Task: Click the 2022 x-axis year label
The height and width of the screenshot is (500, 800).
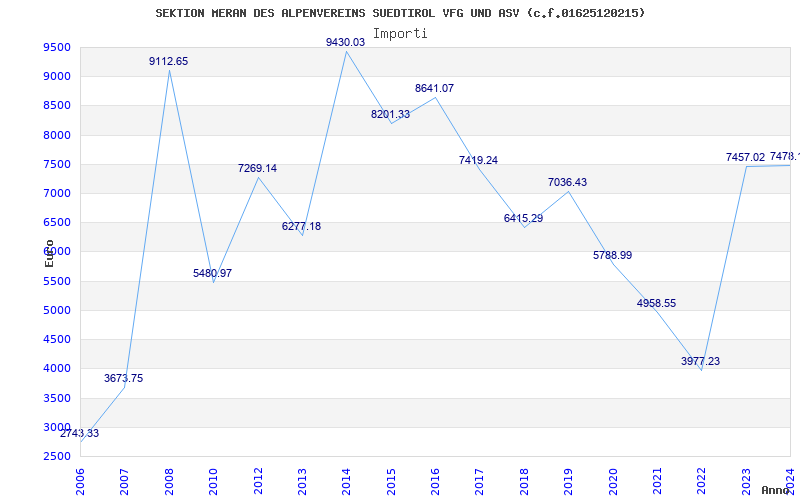Action: click(x=702, y=482)
